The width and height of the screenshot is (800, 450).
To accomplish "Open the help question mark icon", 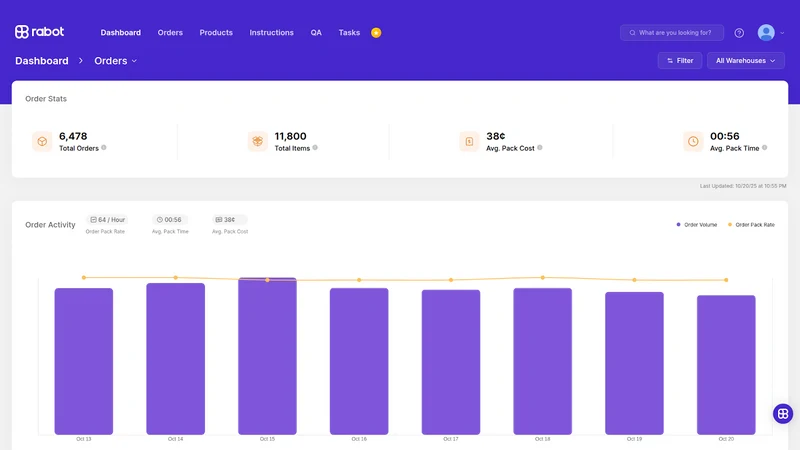I will (739, 33).
